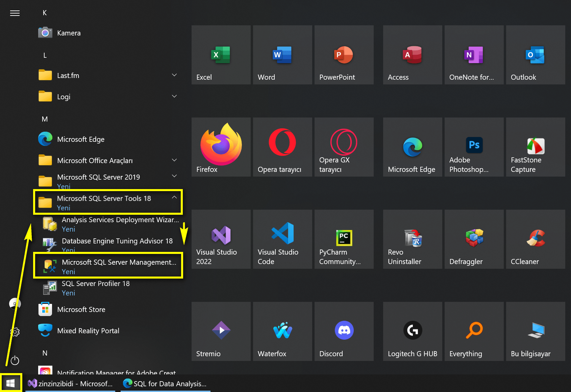Open Analysis Services Deployment Wizard
The width and height of the screenshot is (571, 392).
click(x=108, y=224)
